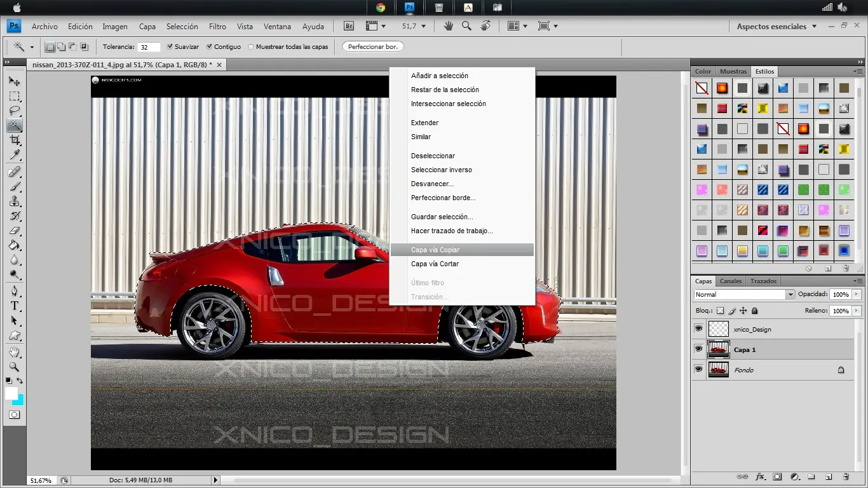
Task: Select the Lasso tool
Action: [14, 111]
